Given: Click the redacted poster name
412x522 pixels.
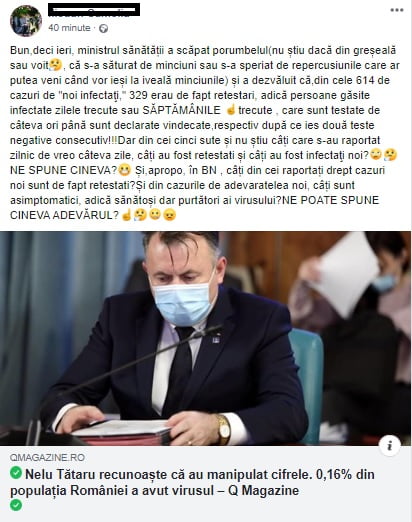Looking at the screenshot, I should coord(94,10).
